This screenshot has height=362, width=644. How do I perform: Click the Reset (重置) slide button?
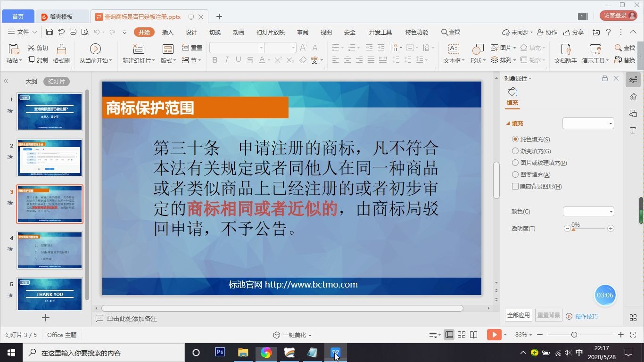(192, 48)
